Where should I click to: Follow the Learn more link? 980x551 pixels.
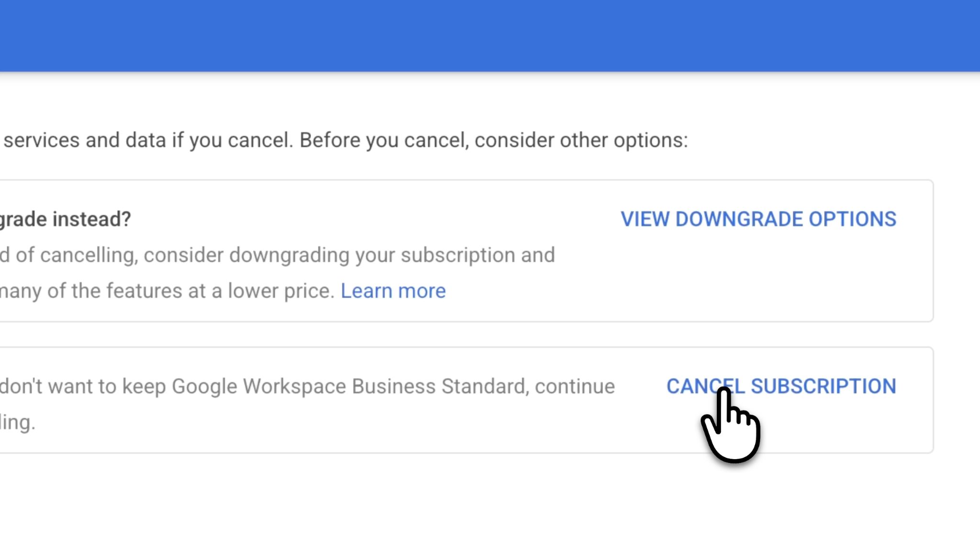coord(393,291)
